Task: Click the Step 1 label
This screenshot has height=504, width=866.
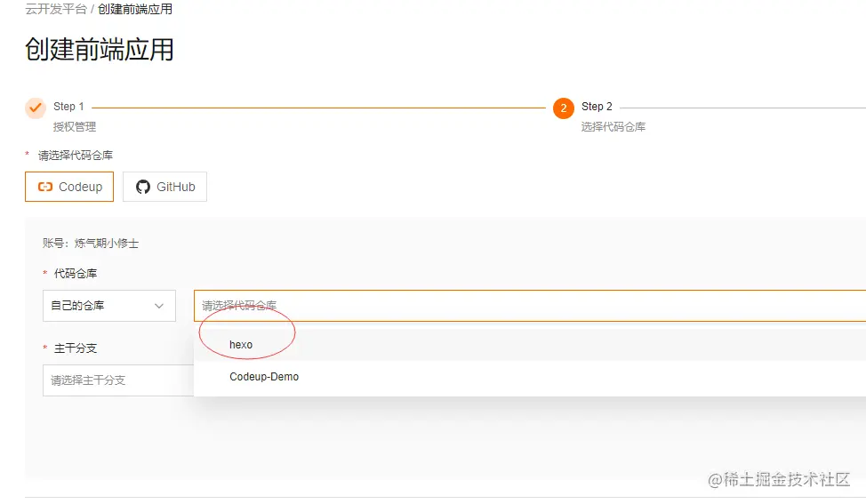Action: (x=68, y=106)
